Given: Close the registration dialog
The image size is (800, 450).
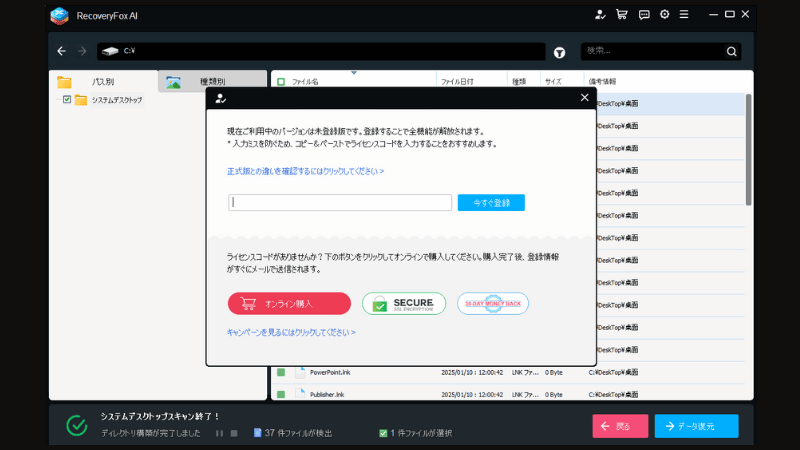Looking at the screenshot, I should click(x=585, y=97).
